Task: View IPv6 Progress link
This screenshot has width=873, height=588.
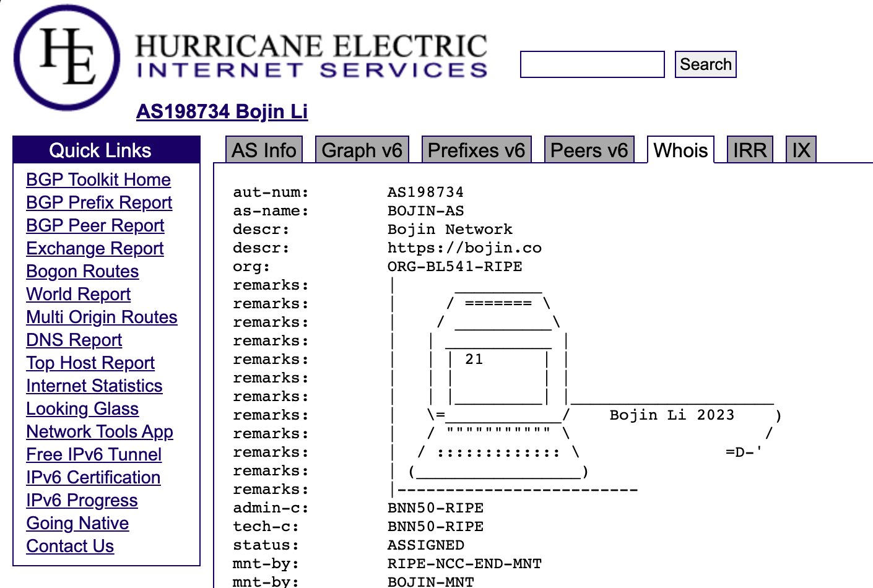Action: click(x=82, y=500)
